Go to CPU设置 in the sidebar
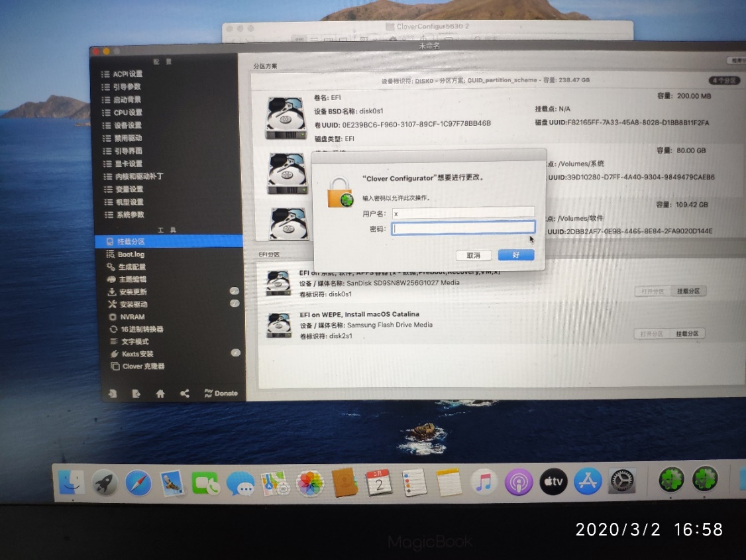Screen dimensions: 746x560 tap(123, 113)
